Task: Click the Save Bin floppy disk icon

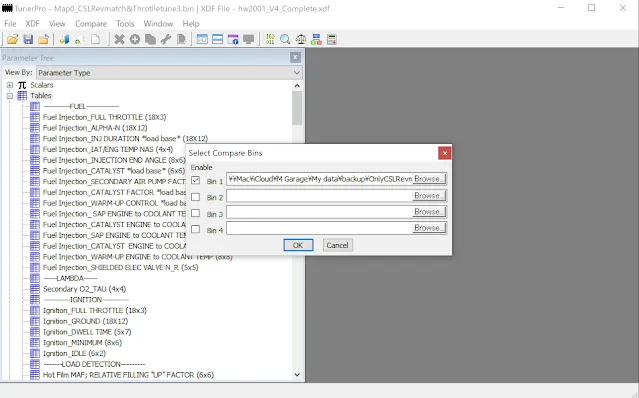Action: tap(28, 39)
